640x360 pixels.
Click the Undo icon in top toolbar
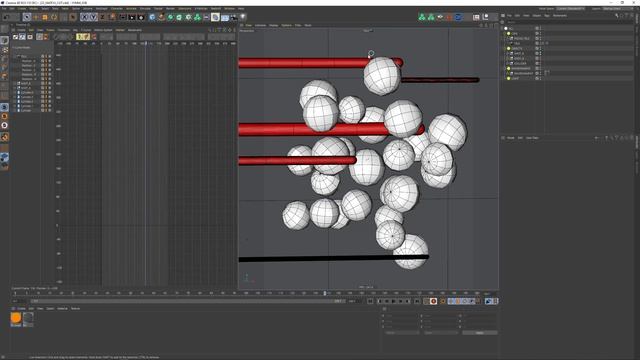coord(7,17)
